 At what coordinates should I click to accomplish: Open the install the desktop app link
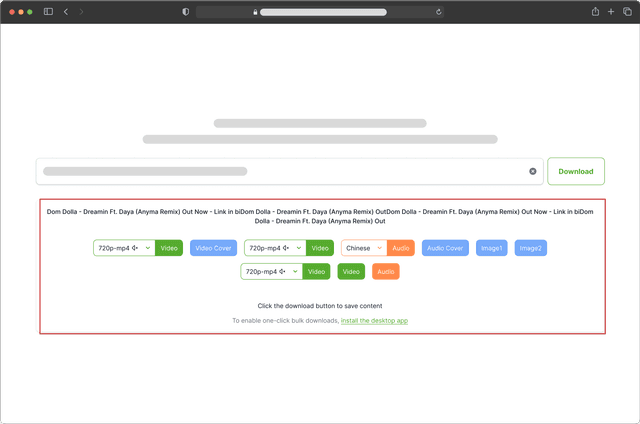pos(374,321)
